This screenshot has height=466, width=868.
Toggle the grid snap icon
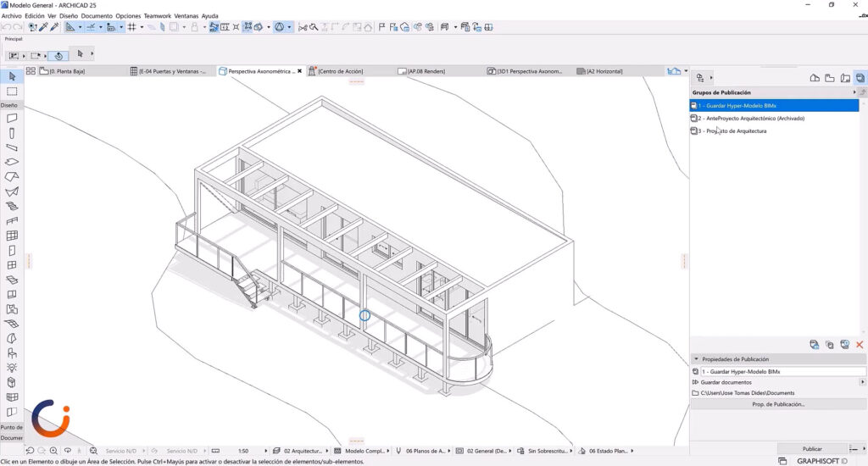click(x=132, y=27)
